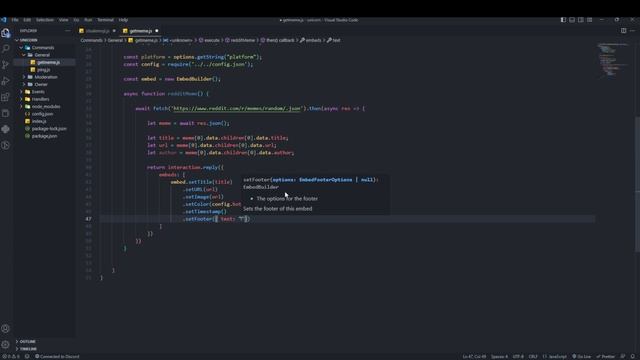Open index.js in the file tree
This screenshot has height=360, width=640.
point(39,121)
